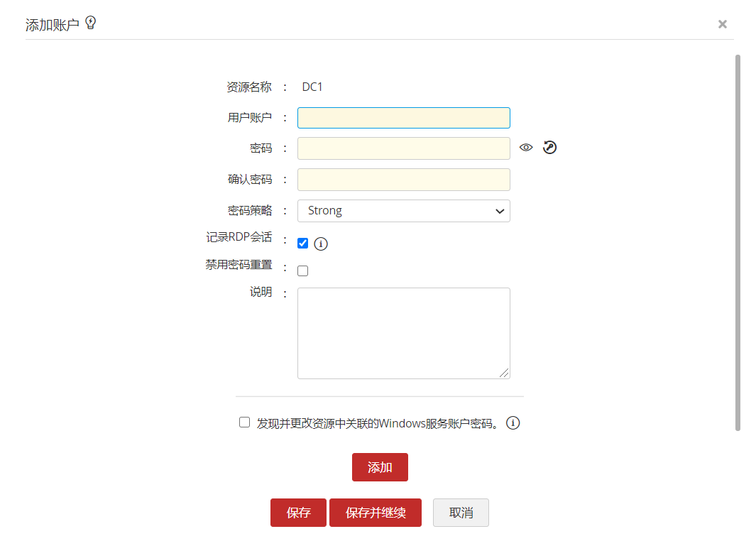The width and height of the screenshot is (756, 551).
Task: Tick 发现并更改资源中关联的Windows服务账户密码 checkbox
Action: tap(245, 422)
